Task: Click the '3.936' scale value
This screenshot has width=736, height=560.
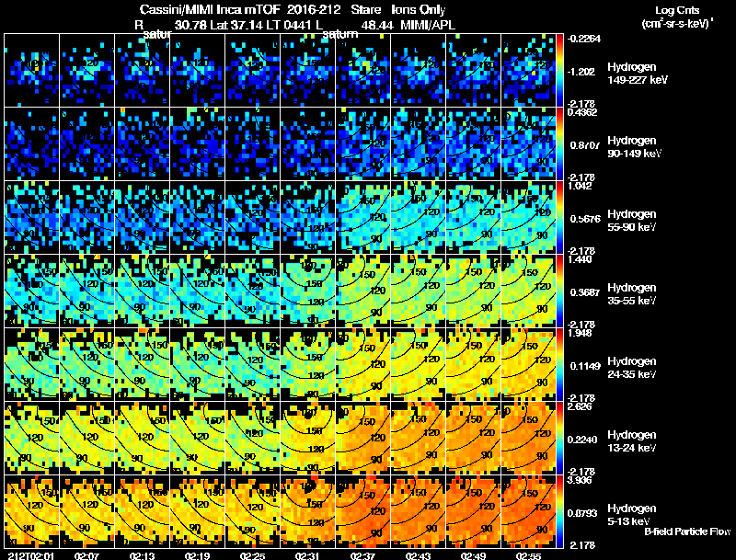Action: tap(580, 480)
